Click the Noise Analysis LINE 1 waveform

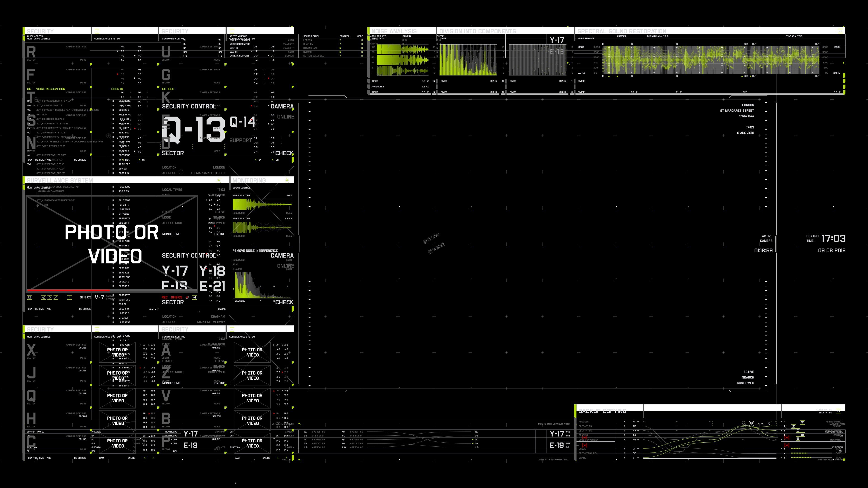[x=262, y=204]
